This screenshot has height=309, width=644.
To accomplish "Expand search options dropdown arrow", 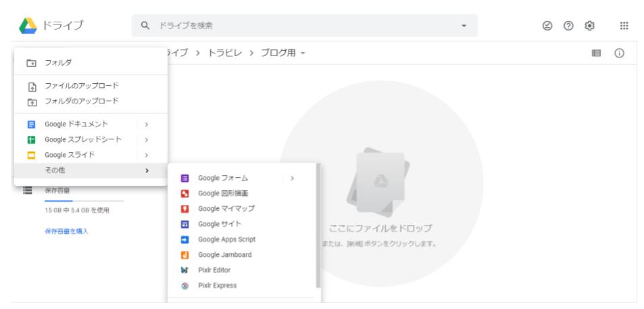I will tap(464, 26).
